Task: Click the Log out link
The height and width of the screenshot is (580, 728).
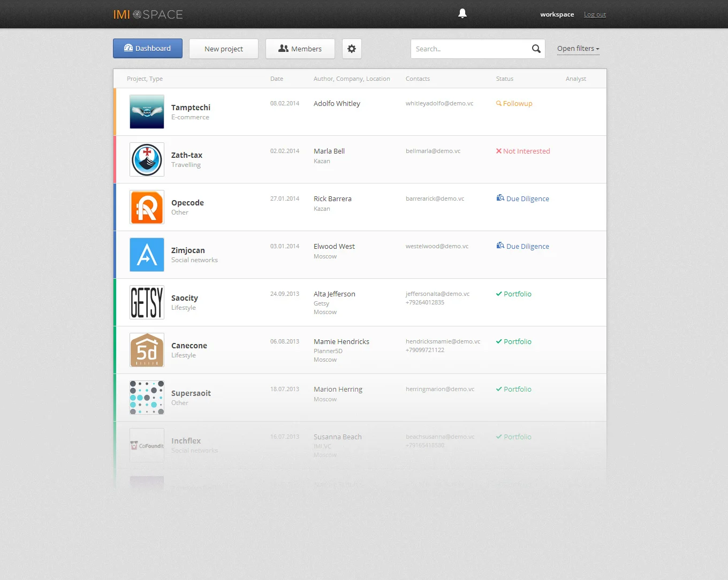Action: 594,14
